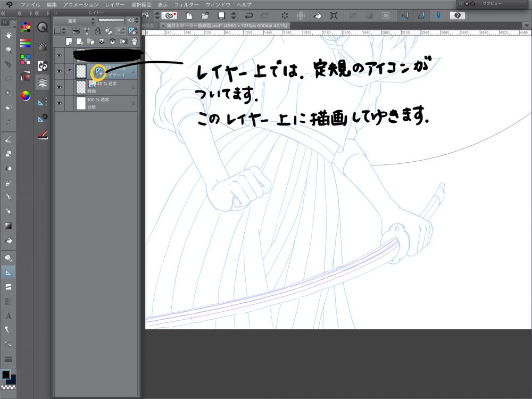
Task: Select the Text tool
Action: tap(8, 315)
